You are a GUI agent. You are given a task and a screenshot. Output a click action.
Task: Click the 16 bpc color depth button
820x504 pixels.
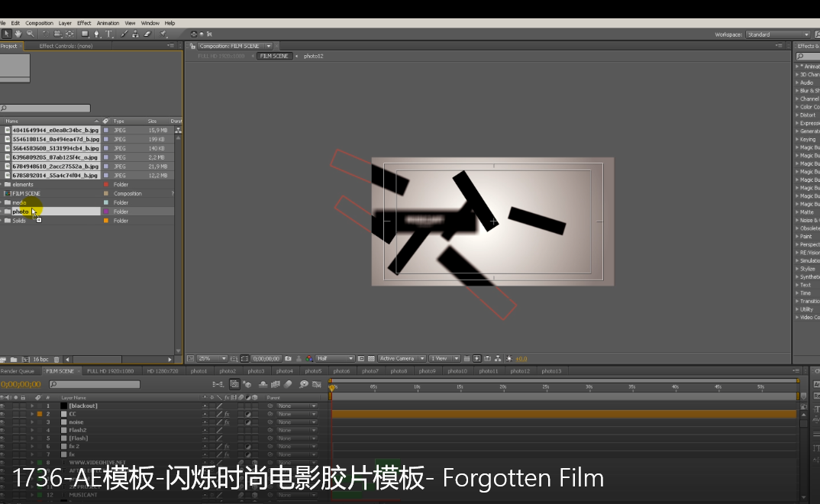click(x=40, y=360)
